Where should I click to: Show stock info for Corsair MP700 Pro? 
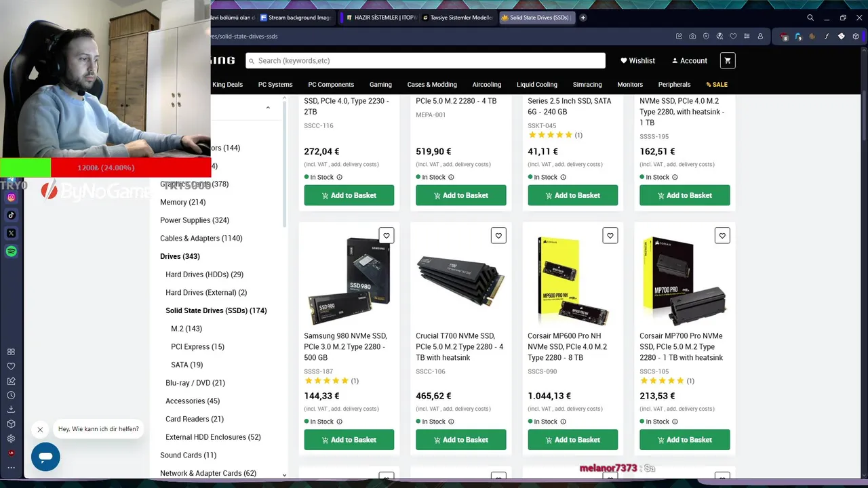675,422
